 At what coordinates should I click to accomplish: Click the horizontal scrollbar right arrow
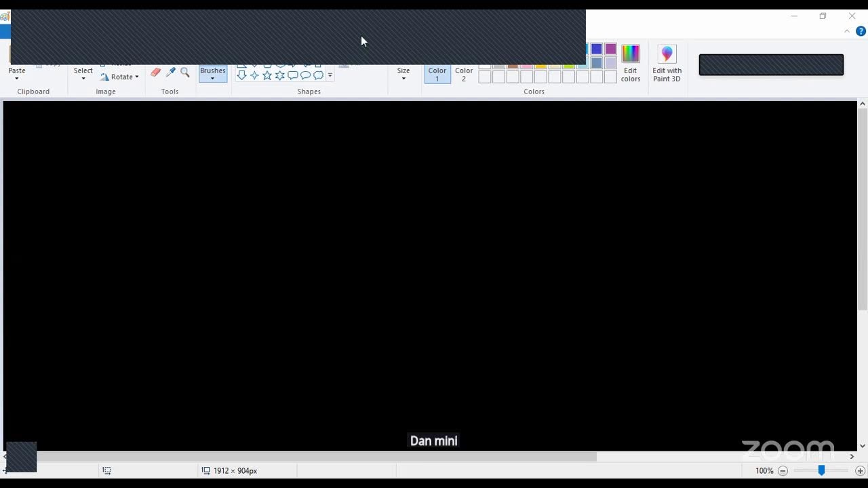pos(852,457)
